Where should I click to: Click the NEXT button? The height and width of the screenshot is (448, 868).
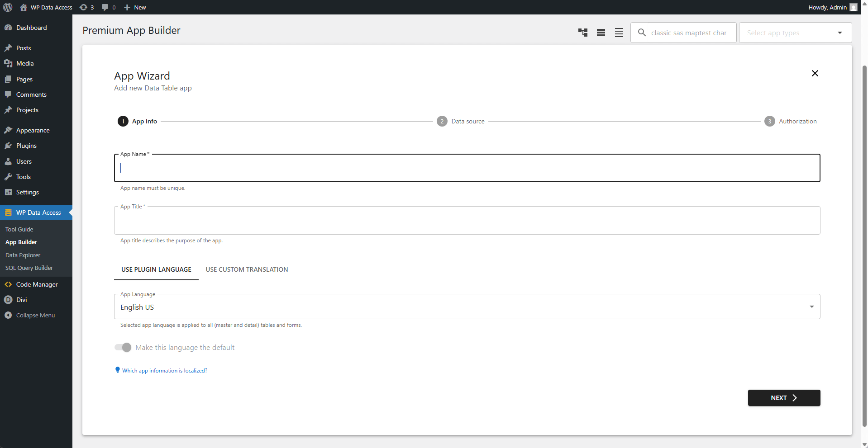783,398
